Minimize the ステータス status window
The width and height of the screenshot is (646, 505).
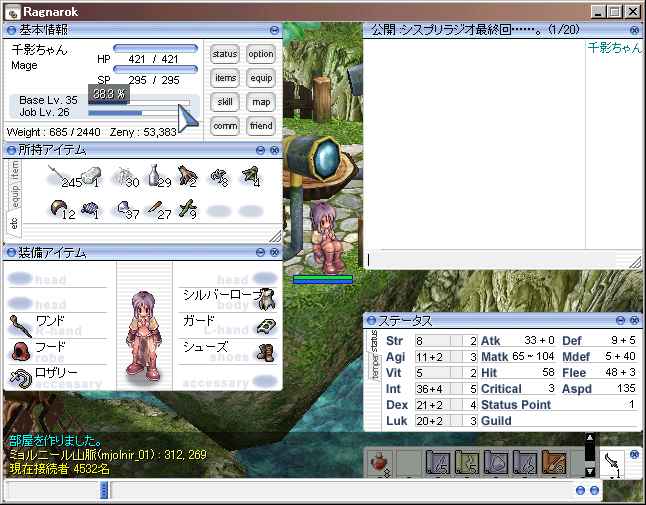point(620,320)
